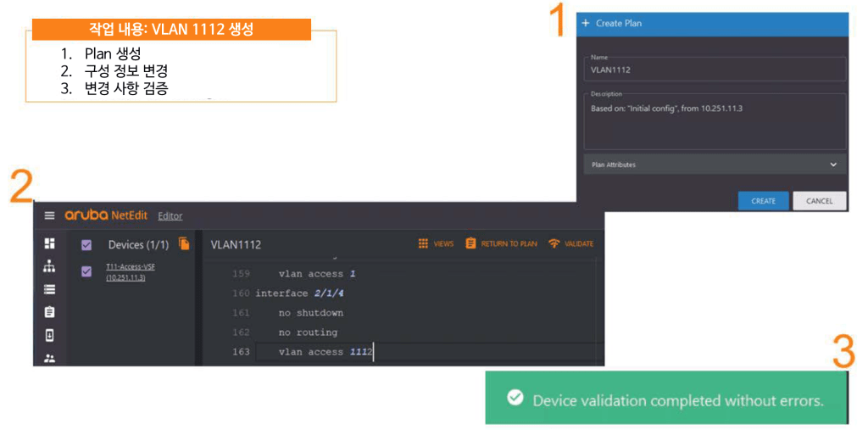Screen dimensions: 868x430
Task: Open the dashboard grid icon in sidebar
Action: click(x=49, y=244)
